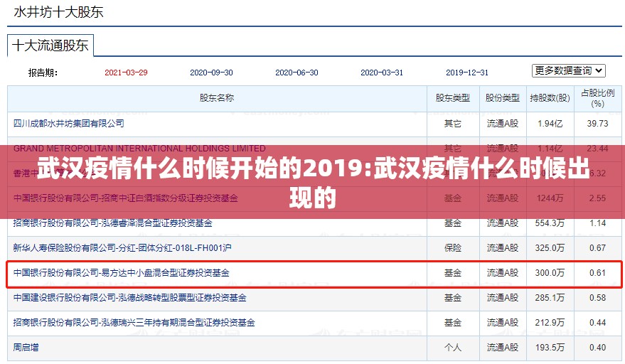Viewport: 625px width, 364px height.
Task: Select the 212.9万 holdings cell
Action: 550,323
